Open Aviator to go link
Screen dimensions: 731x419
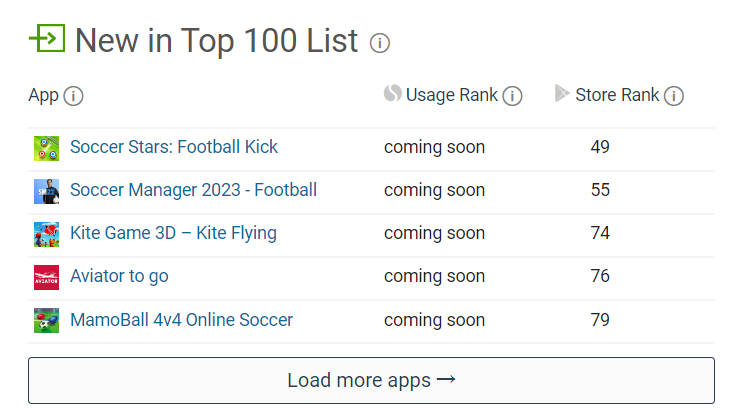pyautogui.click(x=119, y=276)
